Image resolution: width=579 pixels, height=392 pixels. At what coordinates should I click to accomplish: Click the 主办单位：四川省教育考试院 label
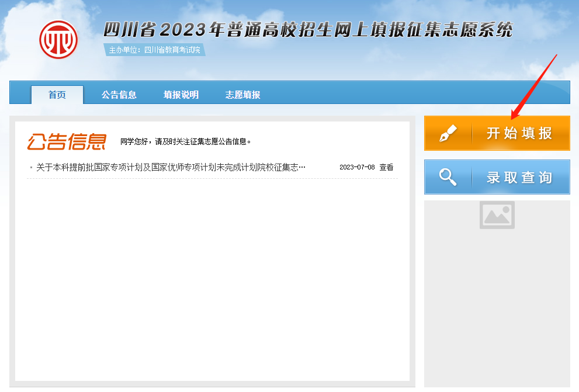(x=154, y=50)
